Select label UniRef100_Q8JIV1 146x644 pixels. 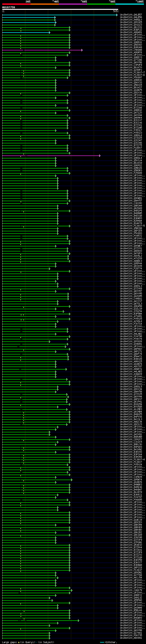coord(131,27)
